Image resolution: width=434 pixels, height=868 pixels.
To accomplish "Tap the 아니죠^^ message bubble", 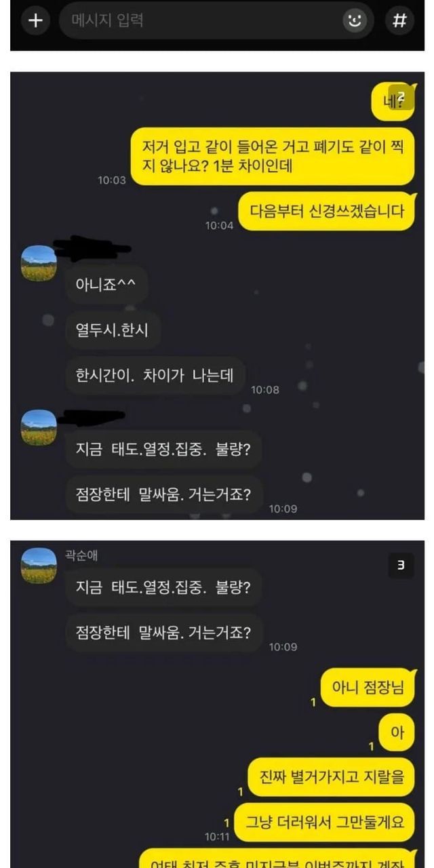I will (106, 285).
